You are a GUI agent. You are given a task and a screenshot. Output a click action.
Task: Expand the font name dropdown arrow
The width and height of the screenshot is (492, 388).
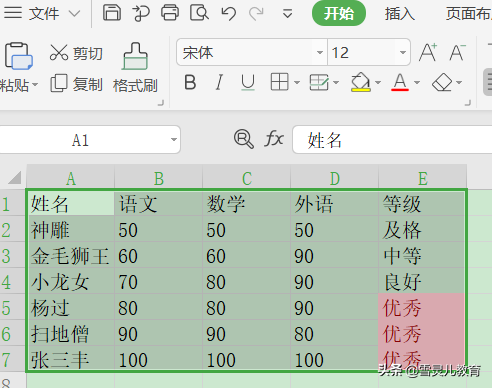(x=320, y=52)
